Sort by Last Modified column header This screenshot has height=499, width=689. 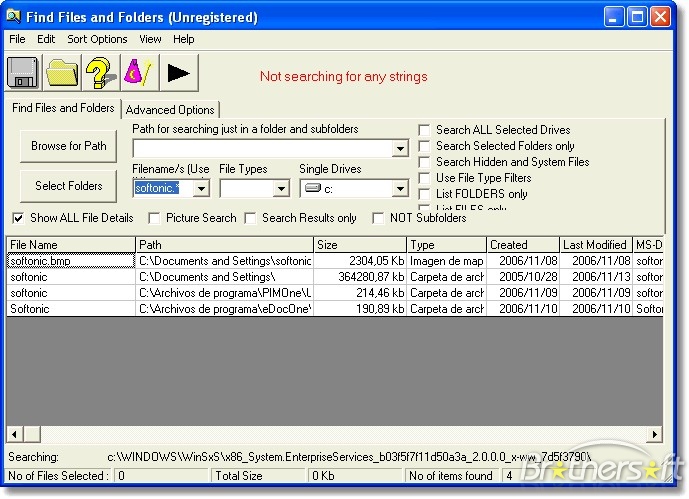(596, 245)
